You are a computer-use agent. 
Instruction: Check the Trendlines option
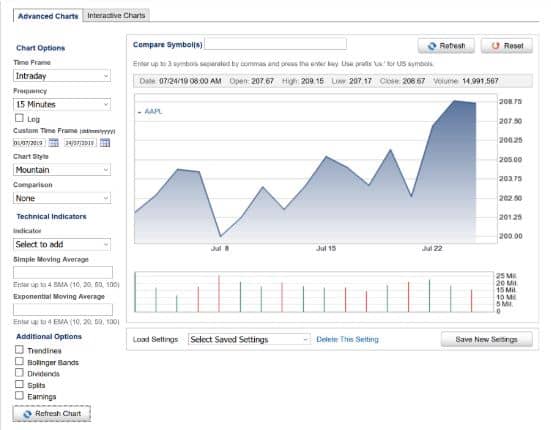coord(19,350)
